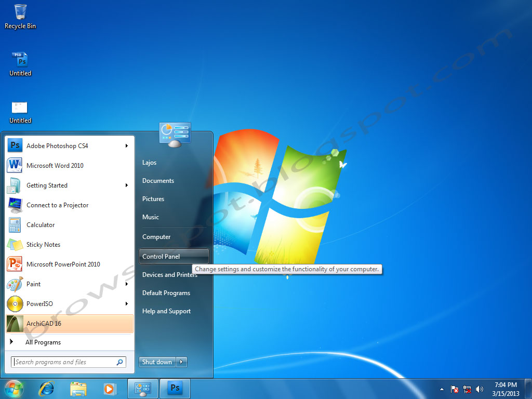Expand the Paint submenu arrow
This screenshot has width=532, height=399.
[x=126, y=284]
